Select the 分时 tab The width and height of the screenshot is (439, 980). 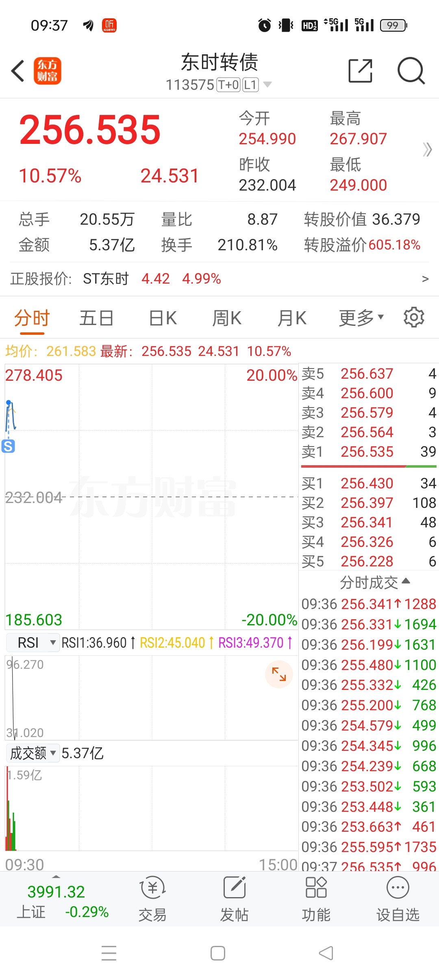[x=32, y=318]
